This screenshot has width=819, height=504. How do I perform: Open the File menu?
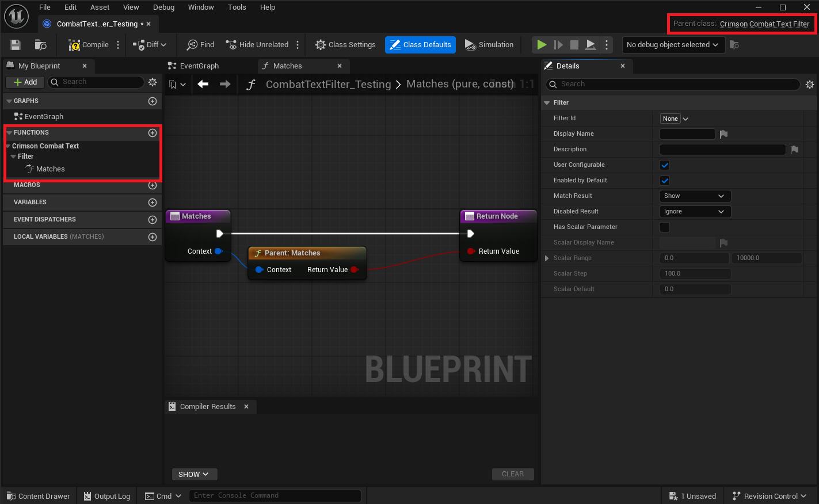click(45, 7)
